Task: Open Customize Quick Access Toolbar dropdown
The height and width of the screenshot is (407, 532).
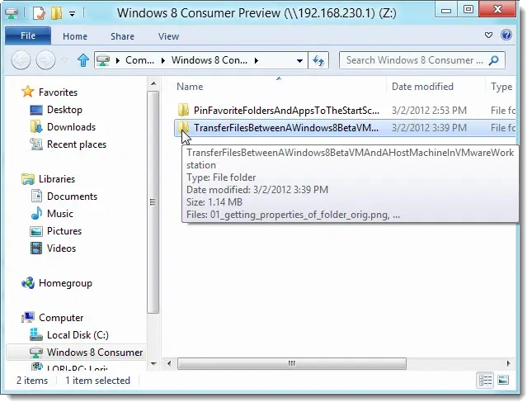Action: point(72,14)
